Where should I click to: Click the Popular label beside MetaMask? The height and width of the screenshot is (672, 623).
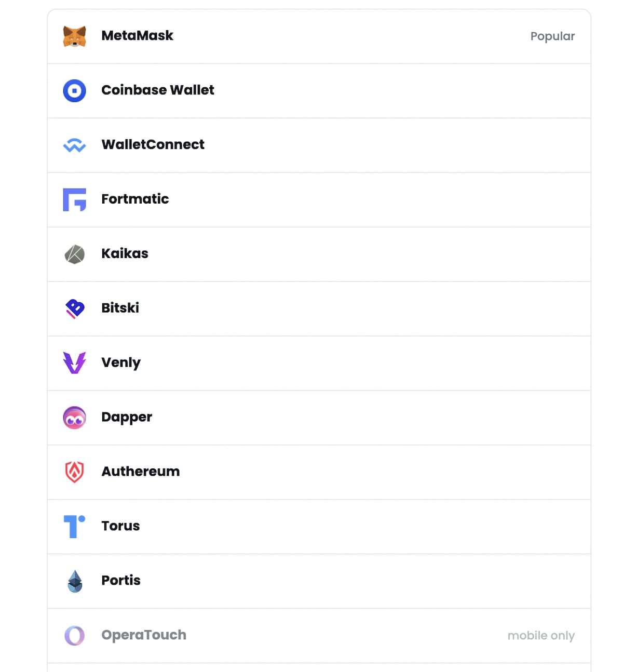pos(552,36)
